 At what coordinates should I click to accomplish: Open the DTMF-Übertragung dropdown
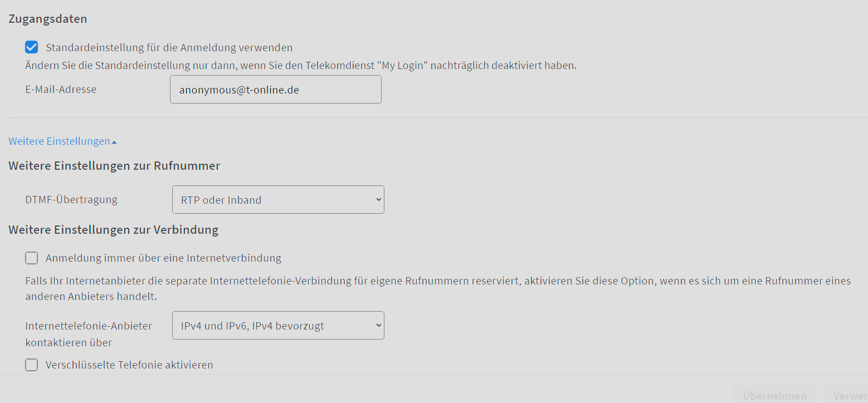(x=277, y=200)
